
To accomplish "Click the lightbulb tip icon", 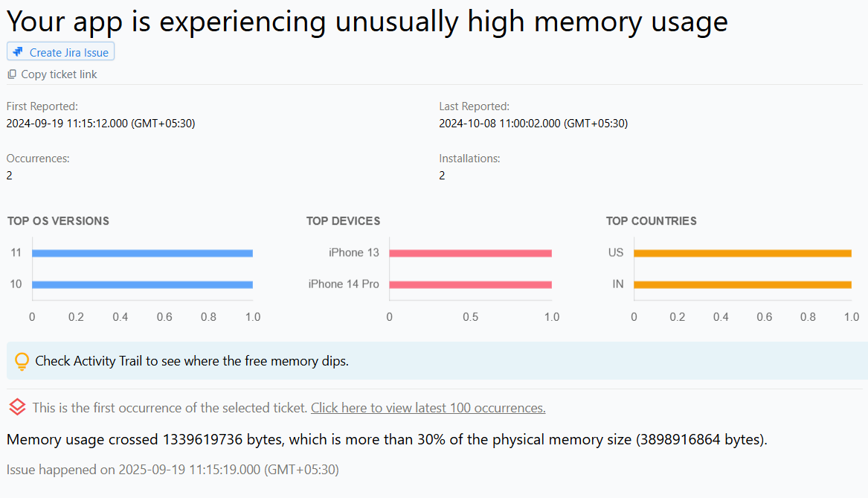I will click(x=22, y=360).
